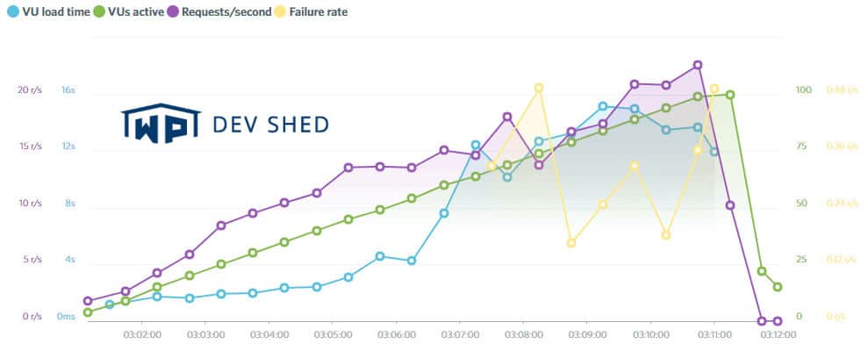868x344 pixels.
Task: Toggle the VUs active legend dot
Action: pyautogui.click(x=100, y=11)
